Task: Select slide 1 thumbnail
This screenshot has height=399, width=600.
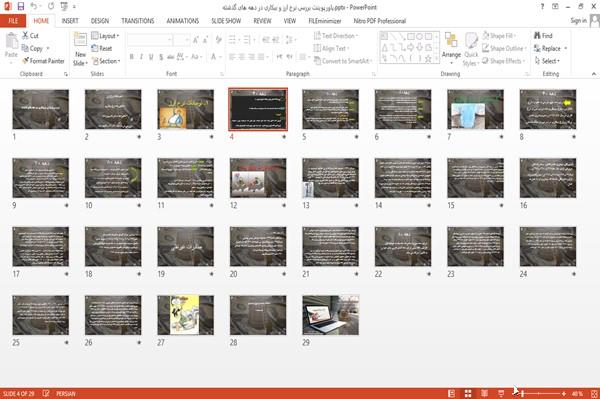Action: click(x=41, y=109)
